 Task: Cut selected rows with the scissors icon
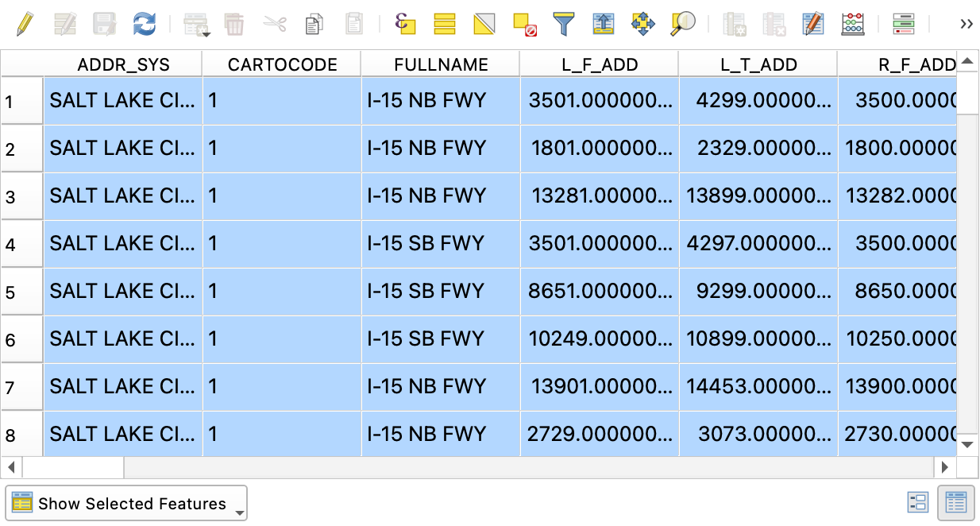coord(275,24)
